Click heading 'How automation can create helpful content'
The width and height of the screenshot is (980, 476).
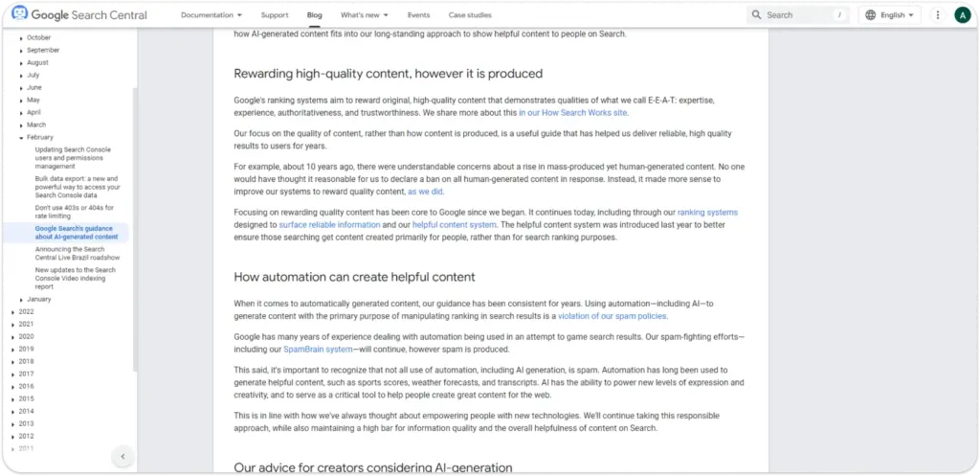354,277
